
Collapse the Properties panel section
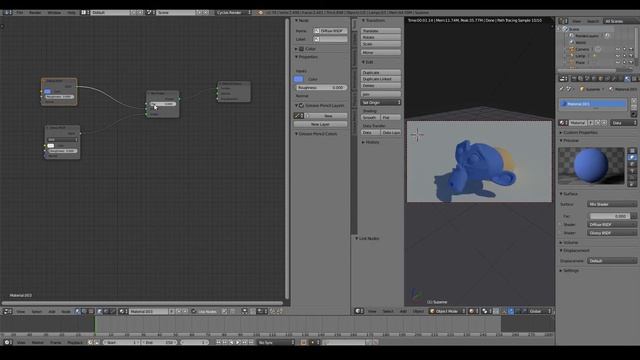point(306,57)
